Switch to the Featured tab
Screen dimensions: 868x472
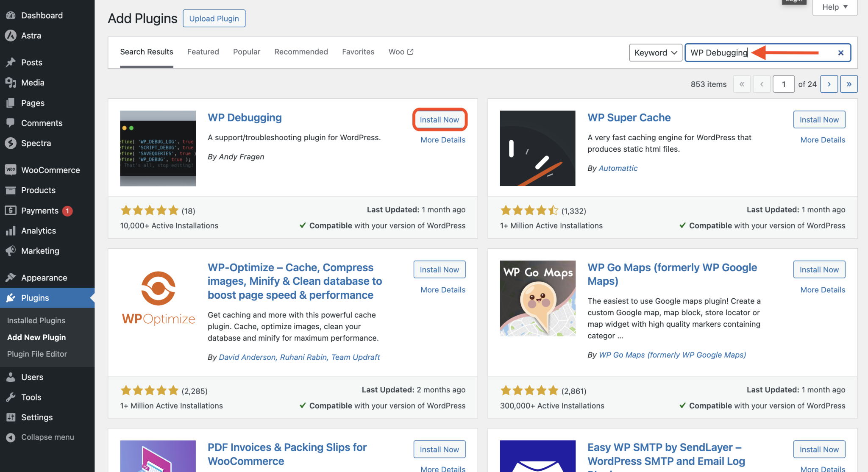(x=203, y=52)
